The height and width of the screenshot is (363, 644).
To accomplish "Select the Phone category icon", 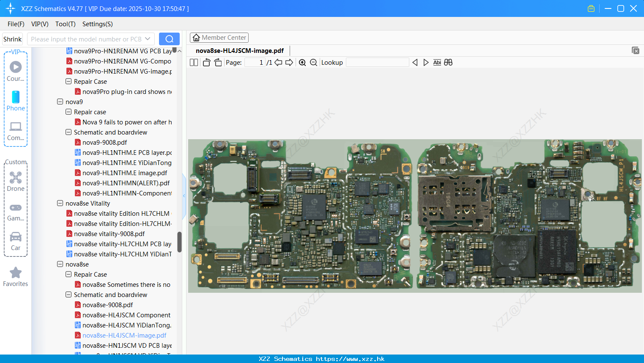I will click(16, 101).
